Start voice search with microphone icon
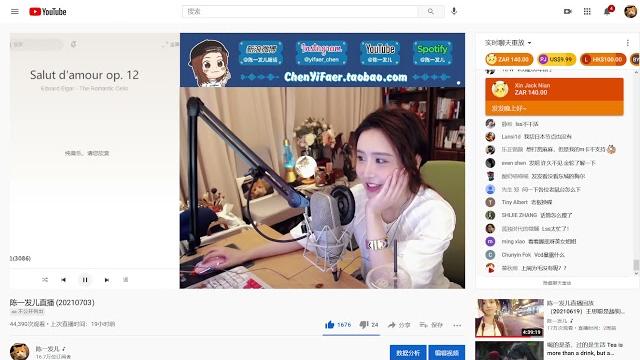The image size is (640, 360). [x=454, y=11]
